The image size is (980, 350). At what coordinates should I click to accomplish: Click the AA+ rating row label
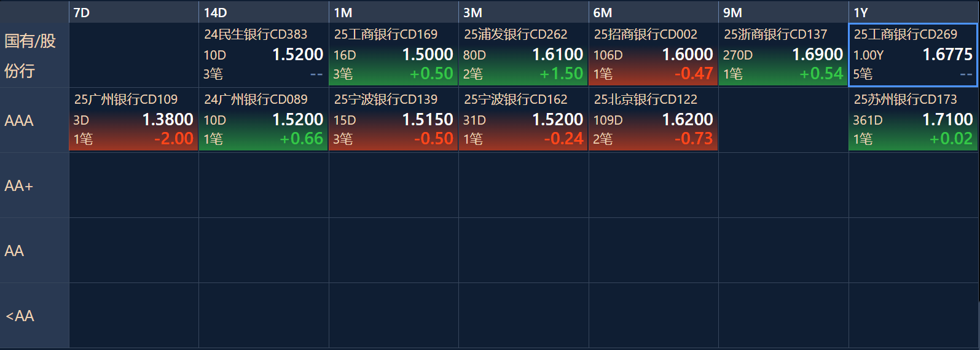34,185
